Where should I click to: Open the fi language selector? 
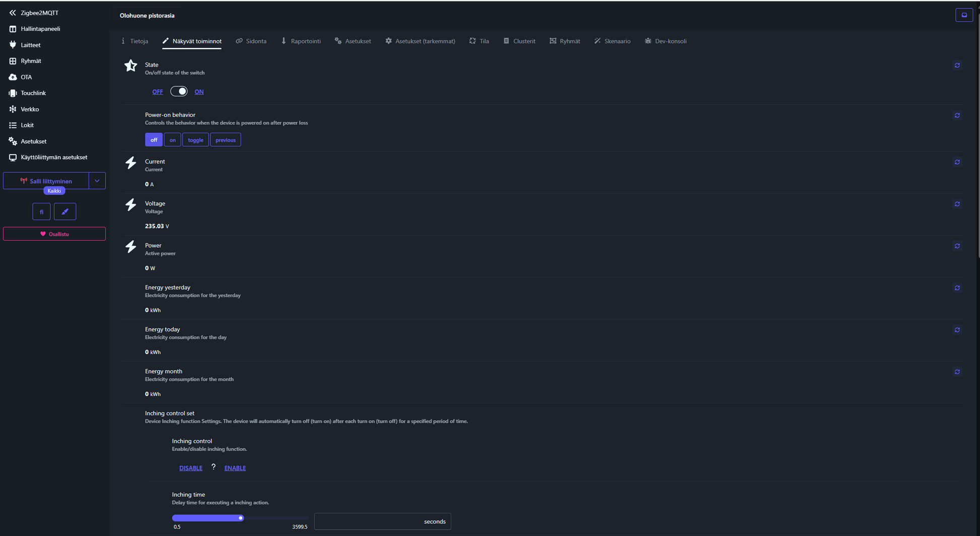click(41, 212)
